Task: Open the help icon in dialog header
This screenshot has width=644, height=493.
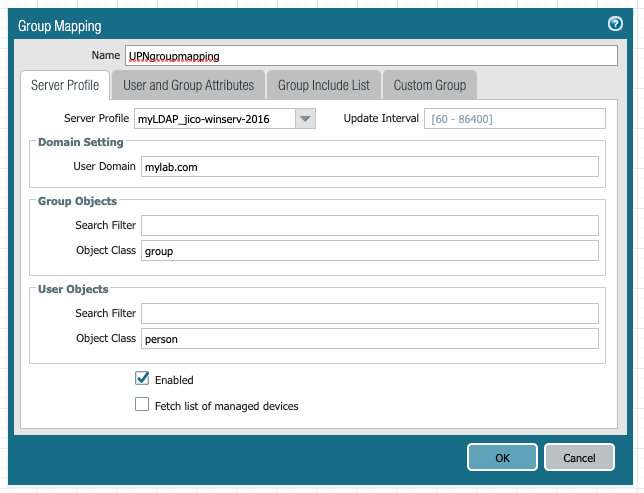Action: [x=615, y=25]
